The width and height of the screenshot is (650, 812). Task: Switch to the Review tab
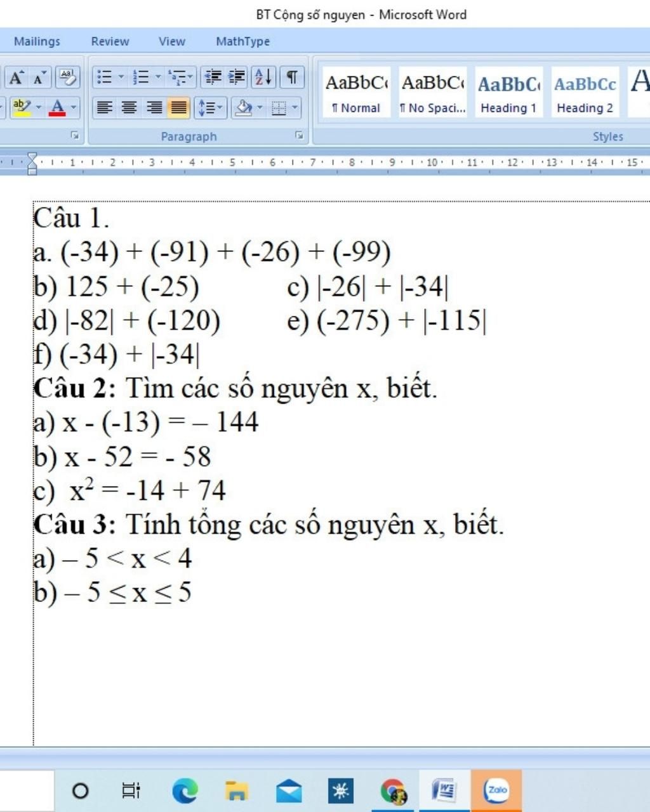tap(110, 41)
